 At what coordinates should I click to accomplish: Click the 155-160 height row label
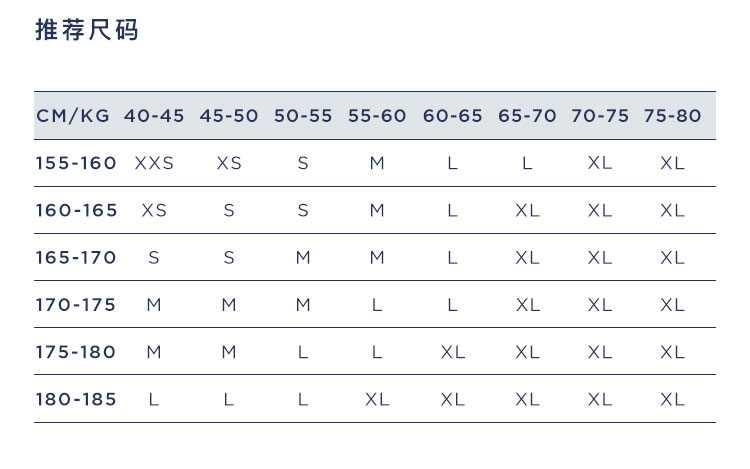pyautogui.click(x=76, y=163)
